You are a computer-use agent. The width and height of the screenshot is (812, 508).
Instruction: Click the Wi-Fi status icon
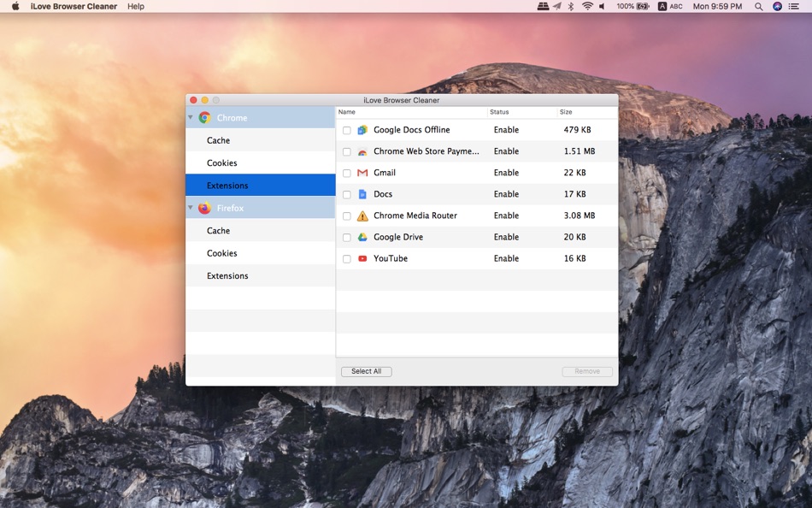(587, 6)
